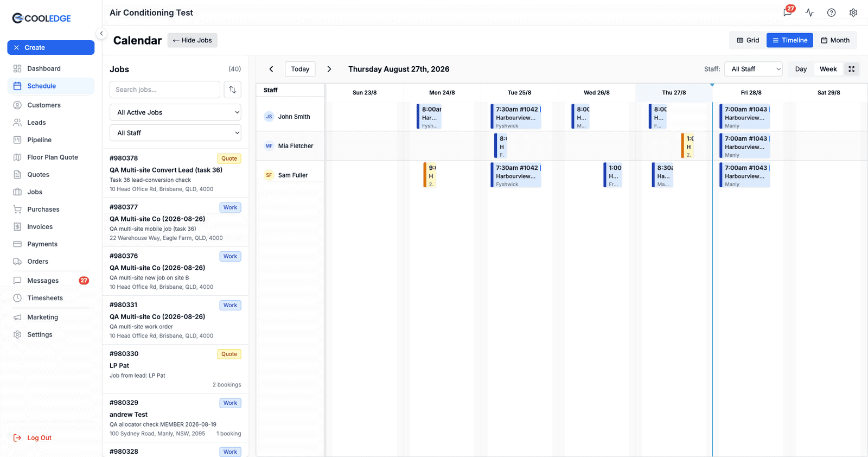The image size is (868, 457).
Task: Open Dashboard from the sidebar
Action: tap(50, 68)
